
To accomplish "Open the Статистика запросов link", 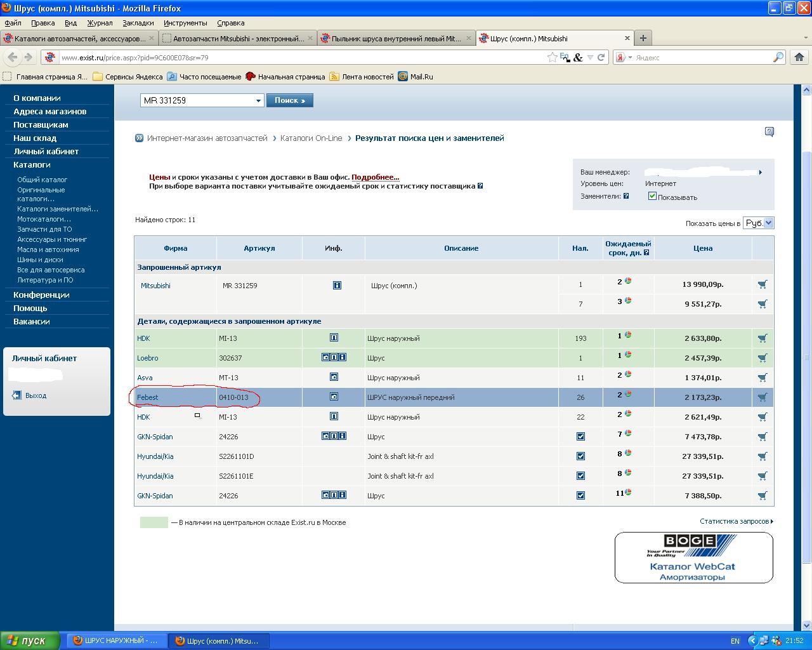I will 736,521.
